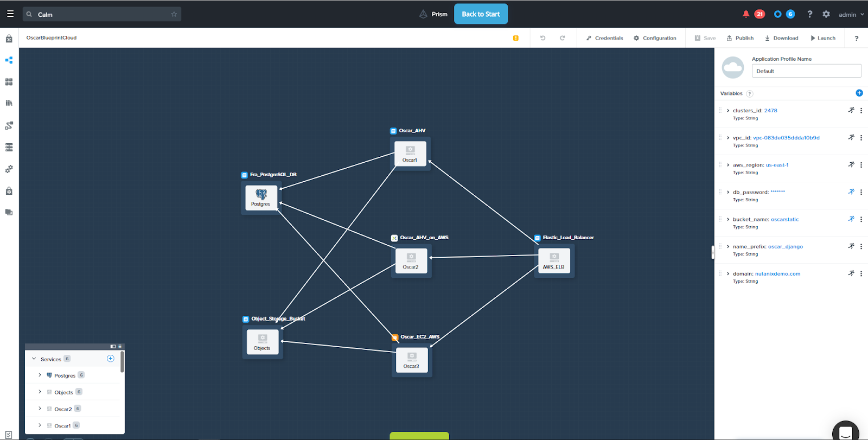The height and width of the screenshot is (440, 868).
Task: Click the yellow blueprint warning icon
Action: pos(515,38)
